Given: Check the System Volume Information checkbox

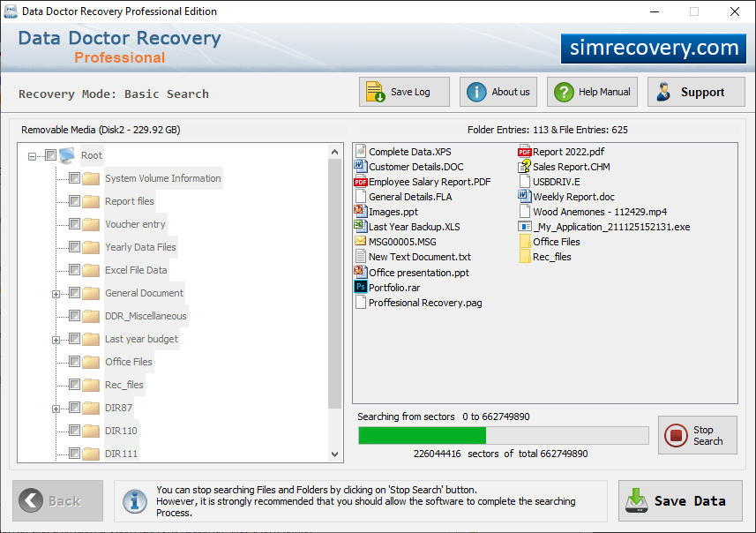Looking at the screenshot, I should pyautogui.click(x=74, y=178).
